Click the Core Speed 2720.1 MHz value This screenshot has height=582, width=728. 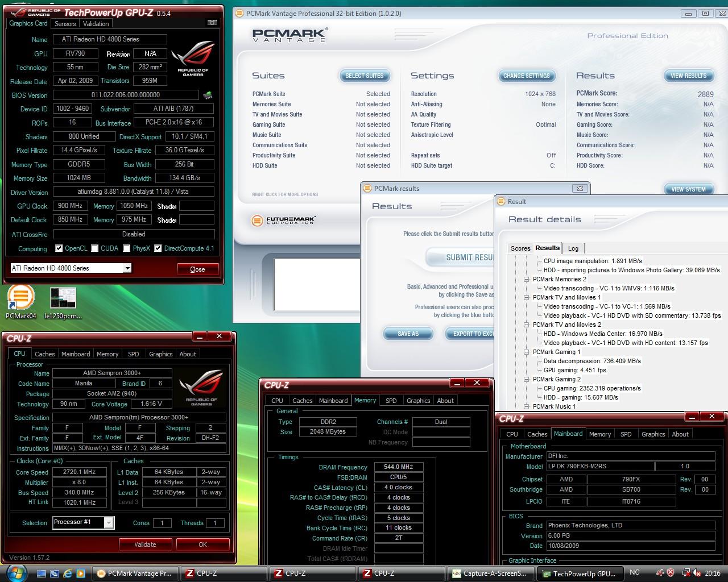[x=80, y=472]
